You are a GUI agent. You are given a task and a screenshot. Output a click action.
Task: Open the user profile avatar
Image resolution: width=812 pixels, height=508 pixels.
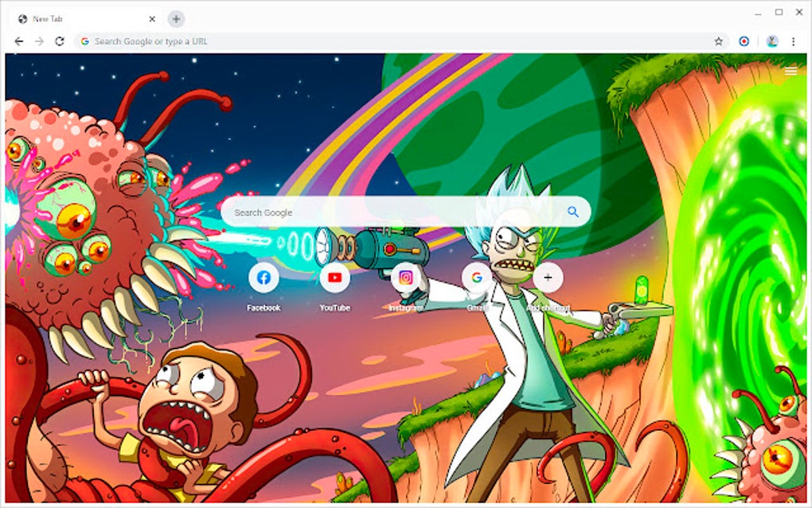click(772, 41)
